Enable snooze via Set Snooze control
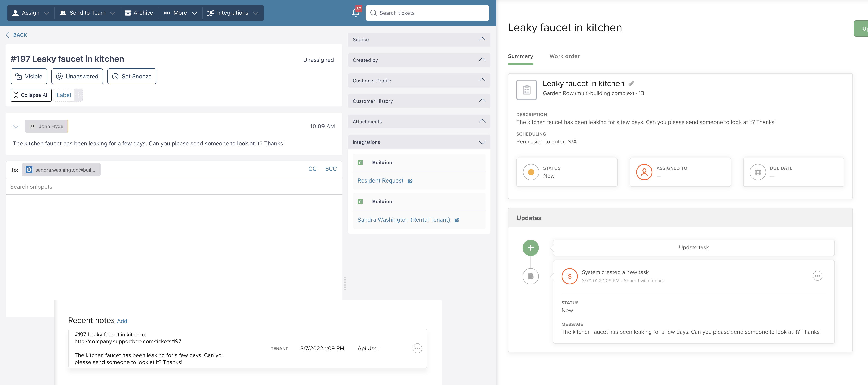868x385 pixels. 132,76
